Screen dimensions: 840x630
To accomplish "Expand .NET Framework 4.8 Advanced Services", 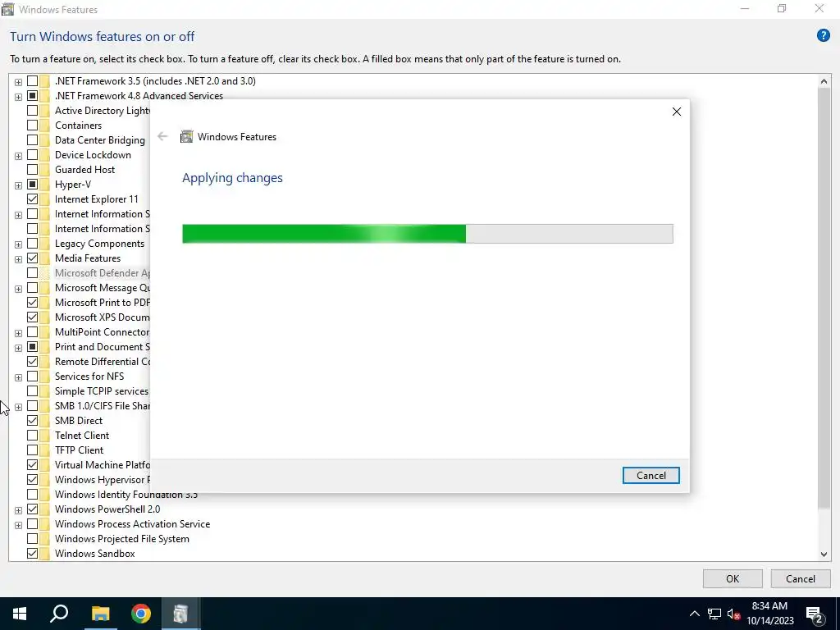I will click(x=18, y=97).
